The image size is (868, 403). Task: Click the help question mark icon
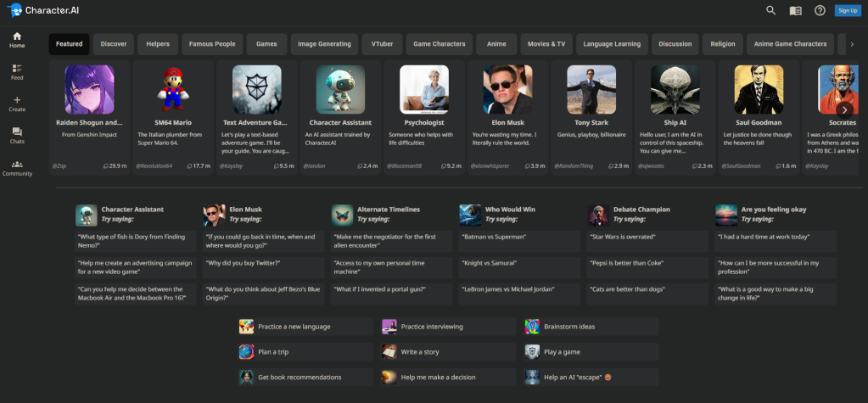(820, 10)
